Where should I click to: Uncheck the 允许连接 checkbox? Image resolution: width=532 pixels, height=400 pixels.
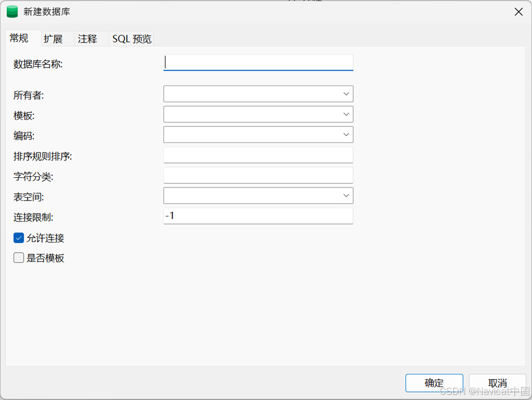click(x=19, y=238)
